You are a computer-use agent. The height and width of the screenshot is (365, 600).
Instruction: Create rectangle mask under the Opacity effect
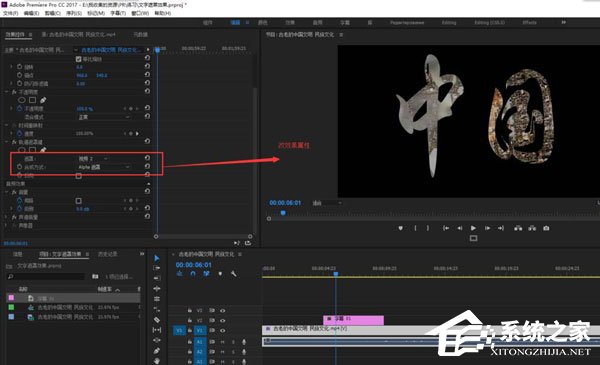(x=33, y=100)
